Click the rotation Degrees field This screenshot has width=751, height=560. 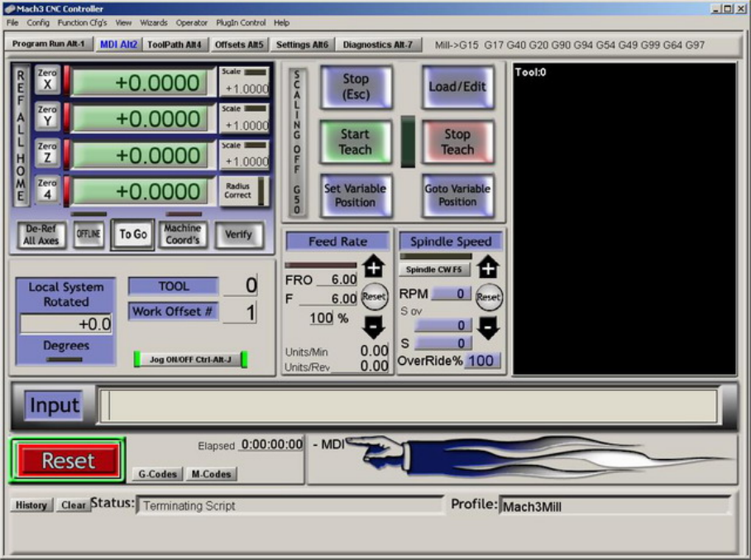(x=66, y=323)
